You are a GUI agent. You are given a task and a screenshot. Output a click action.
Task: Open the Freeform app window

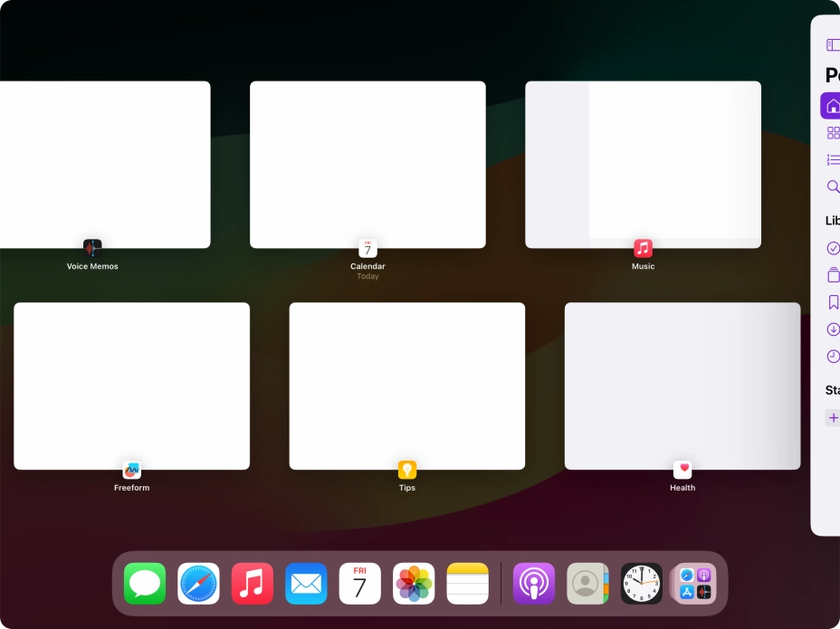pyautogui.click(x=131, y=386)
